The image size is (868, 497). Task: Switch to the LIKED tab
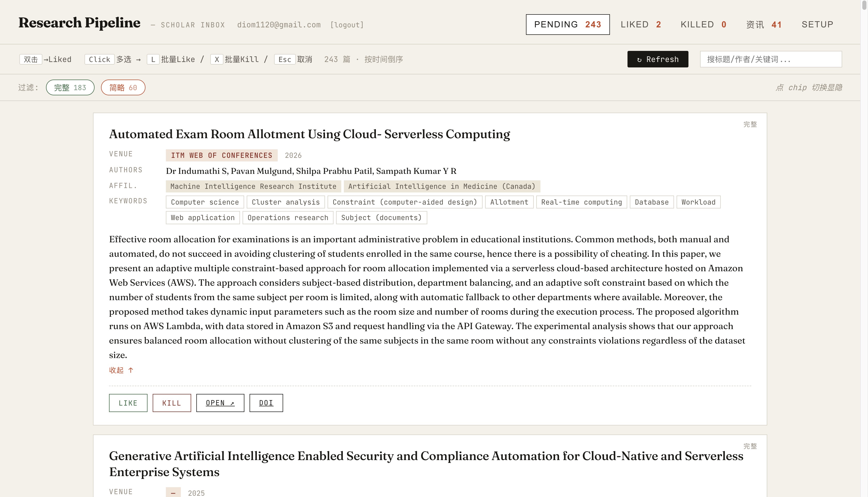click(641, 24)
